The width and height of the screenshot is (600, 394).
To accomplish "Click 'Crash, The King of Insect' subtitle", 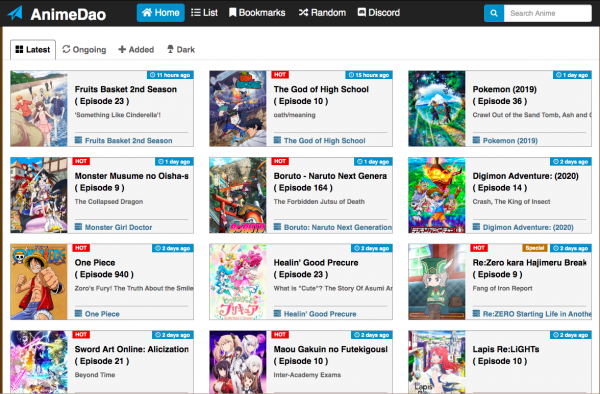I will [x=511, y=202].
